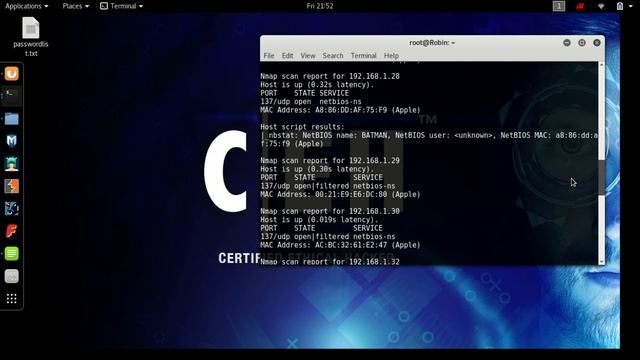Click the terminal scrollbar thumb
Screen dimensions: 640x360
pyautogui.click(x=601, y=178)
